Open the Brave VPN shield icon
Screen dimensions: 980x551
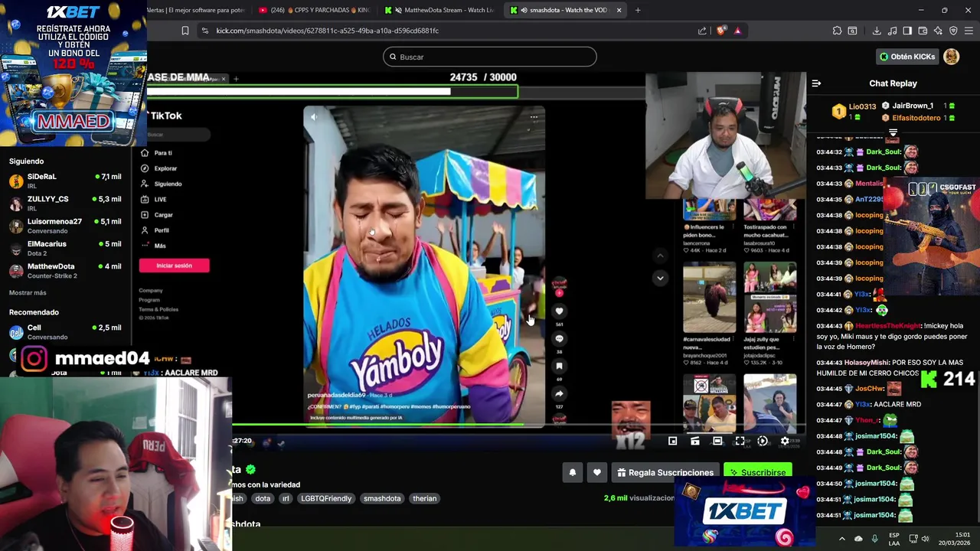coord(953,31)
